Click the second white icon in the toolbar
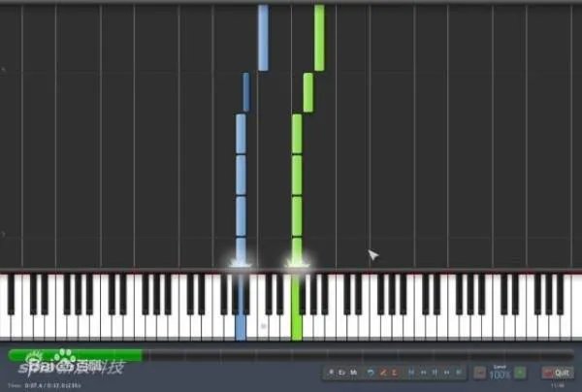The width and height of the screenshot is (582, 392). click(x=341, y=373)
